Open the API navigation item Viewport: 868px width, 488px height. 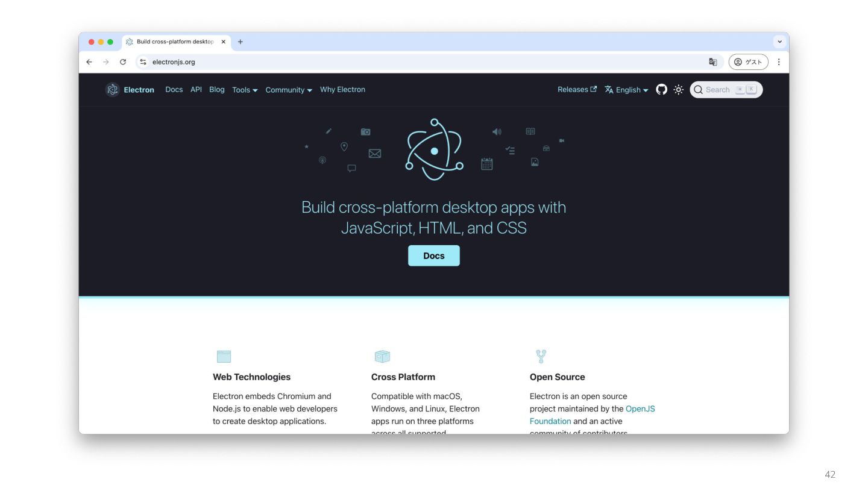(196, 89)
